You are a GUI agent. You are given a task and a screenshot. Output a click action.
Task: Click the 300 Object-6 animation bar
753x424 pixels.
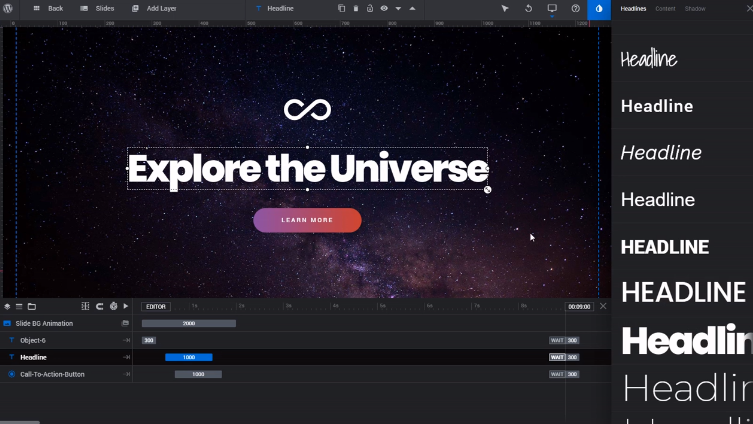click(149, 340)
